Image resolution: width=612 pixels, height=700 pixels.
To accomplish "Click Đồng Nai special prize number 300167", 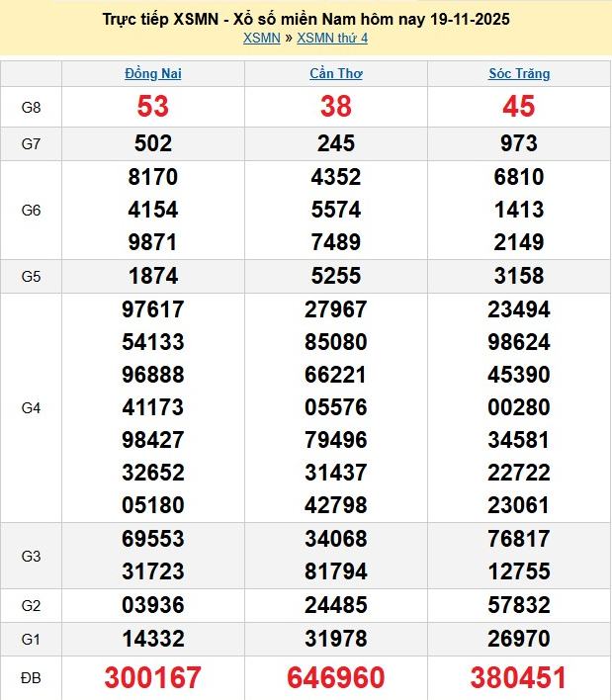I will click(153, 677).
